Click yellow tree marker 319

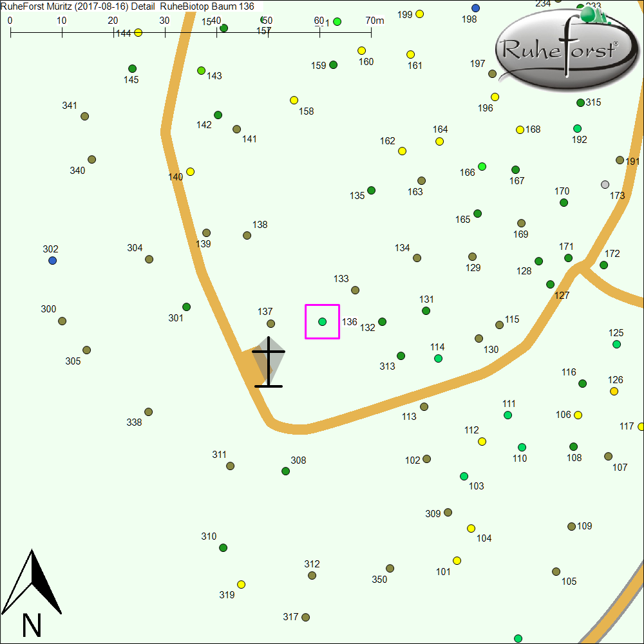(241, 585)
